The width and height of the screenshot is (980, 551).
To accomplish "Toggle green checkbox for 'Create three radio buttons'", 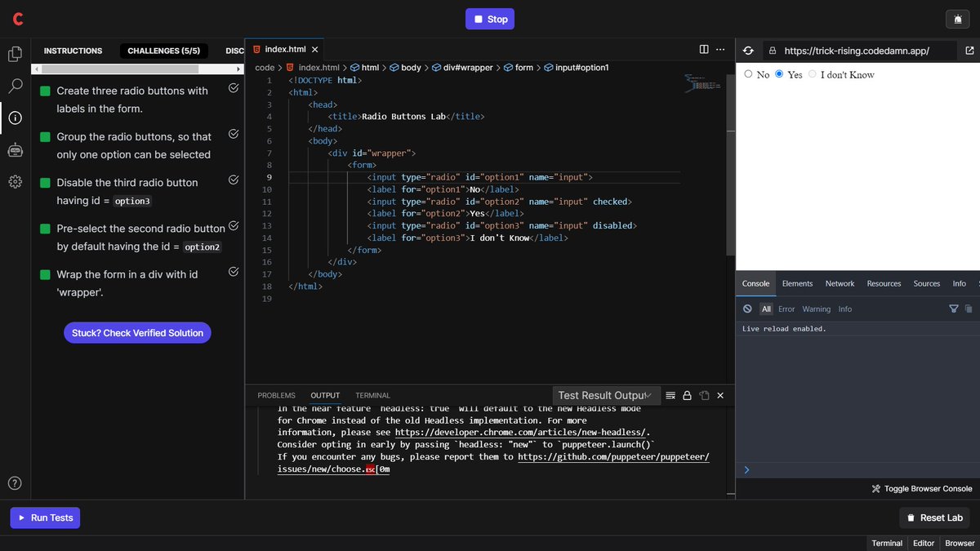I will 45,91.
